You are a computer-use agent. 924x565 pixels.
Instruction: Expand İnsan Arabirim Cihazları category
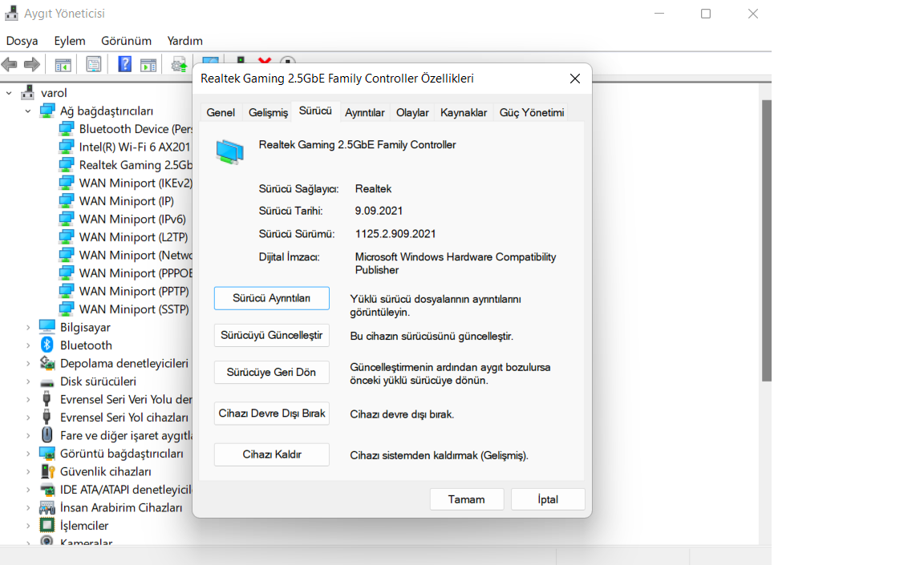tap(28, 507)
